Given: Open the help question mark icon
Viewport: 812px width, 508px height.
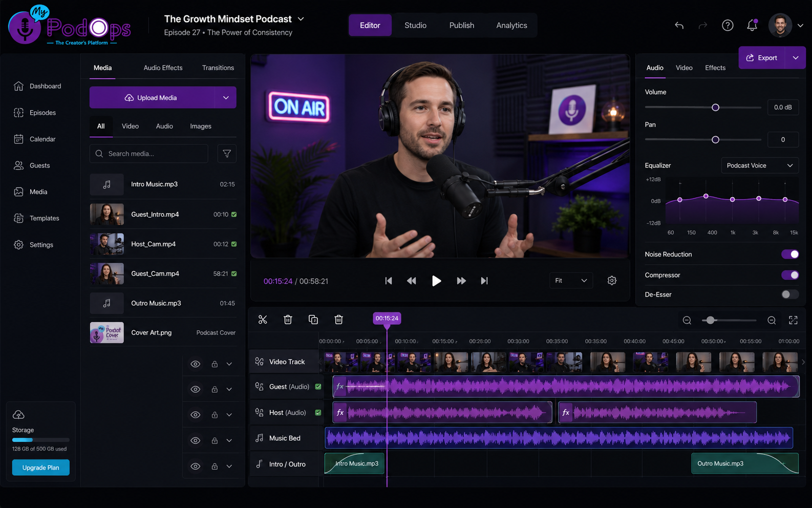Looking at the screenshot, I should (728, 25).
